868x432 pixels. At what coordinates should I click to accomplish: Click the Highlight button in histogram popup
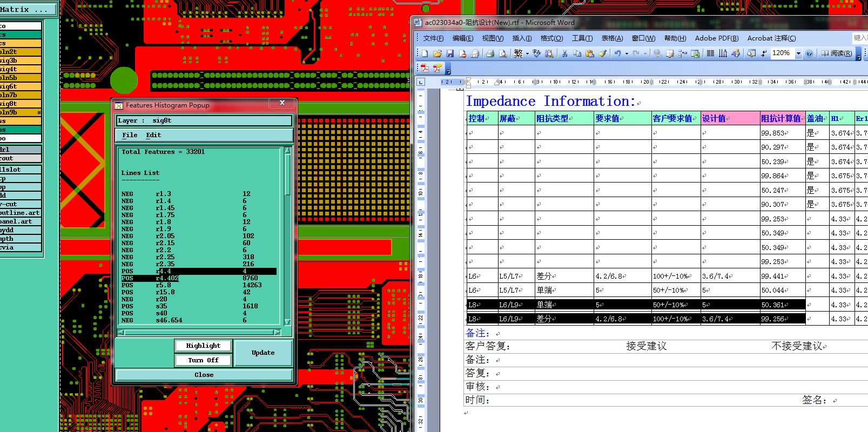(203, 346)
